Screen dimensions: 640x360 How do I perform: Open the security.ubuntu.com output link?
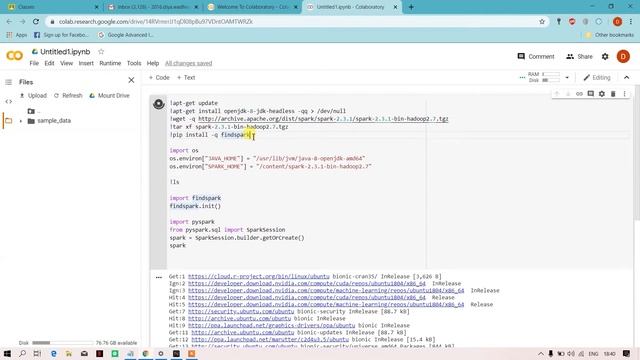click(x=241, y=311)
